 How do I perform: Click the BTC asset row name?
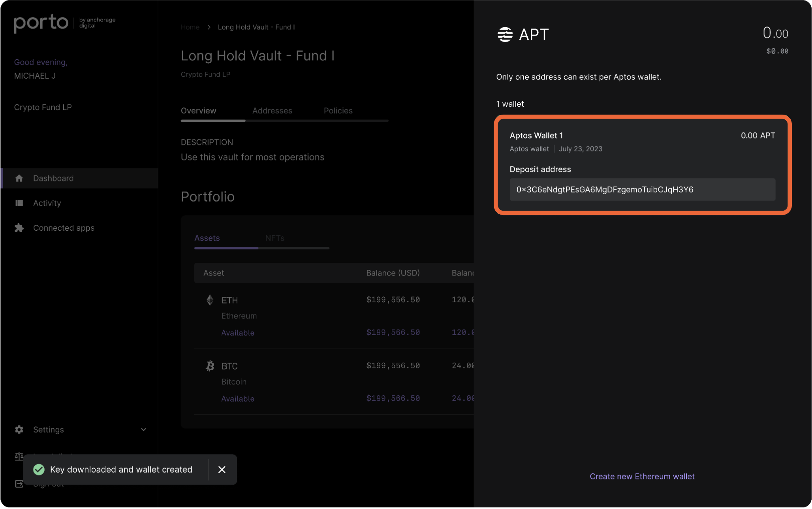coord(230,366)
